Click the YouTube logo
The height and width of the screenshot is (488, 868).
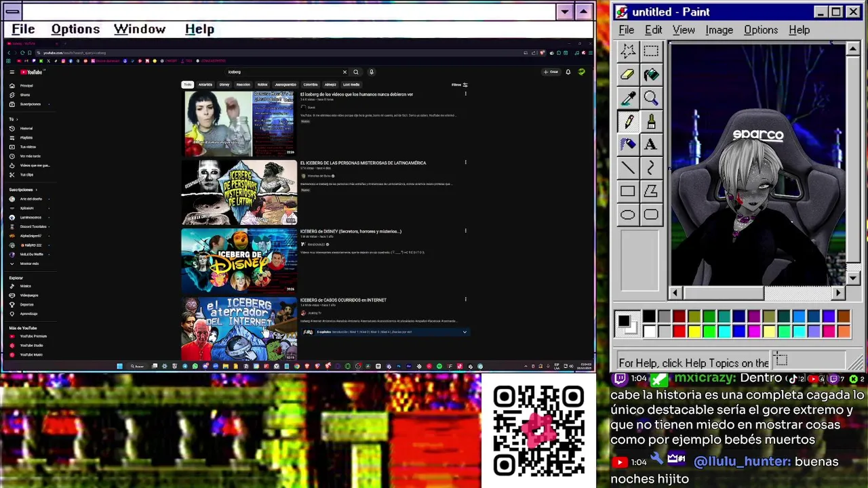(x=31, y=72)
